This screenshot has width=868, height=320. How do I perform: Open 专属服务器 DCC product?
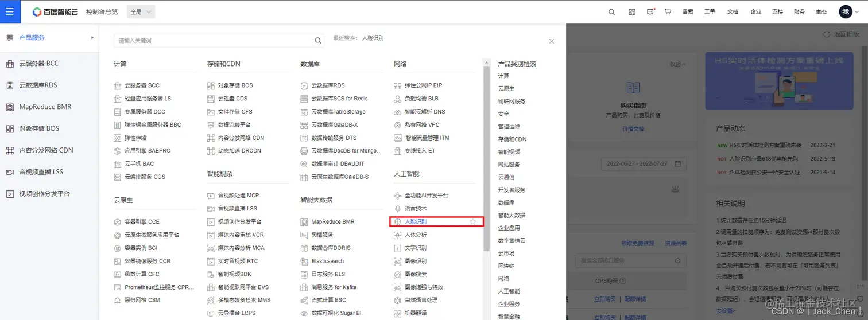(145, 112)
